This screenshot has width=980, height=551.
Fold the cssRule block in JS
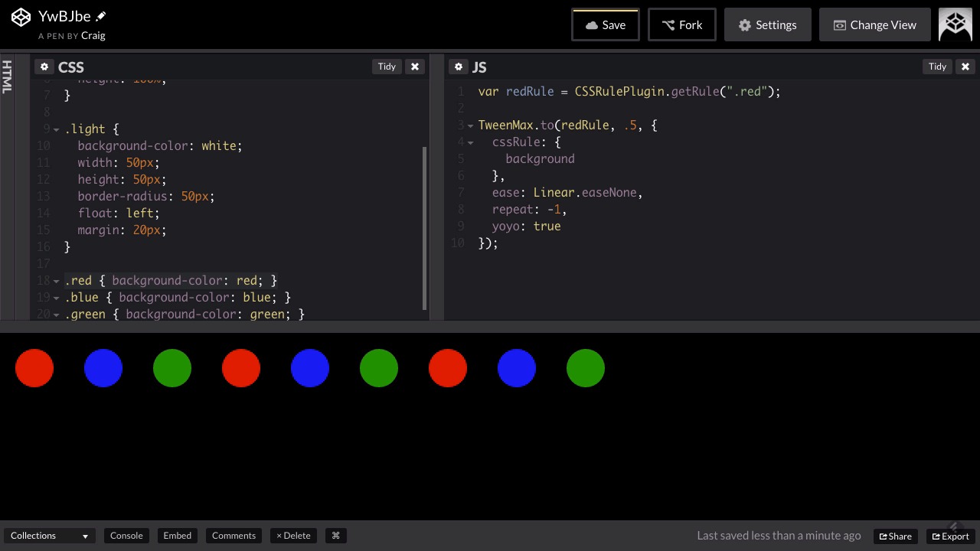(x=470, y=142)
